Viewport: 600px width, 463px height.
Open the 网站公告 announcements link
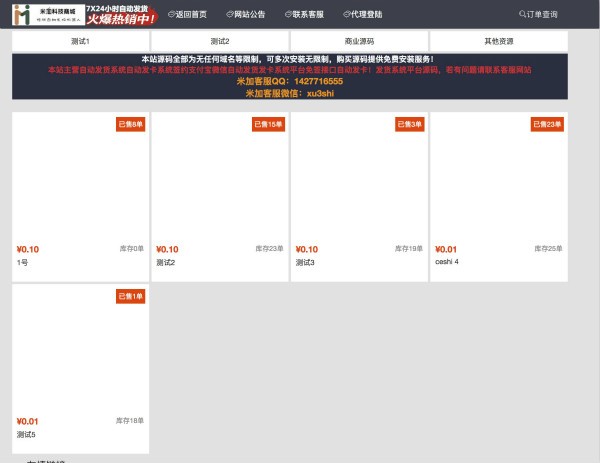[246, 15]
